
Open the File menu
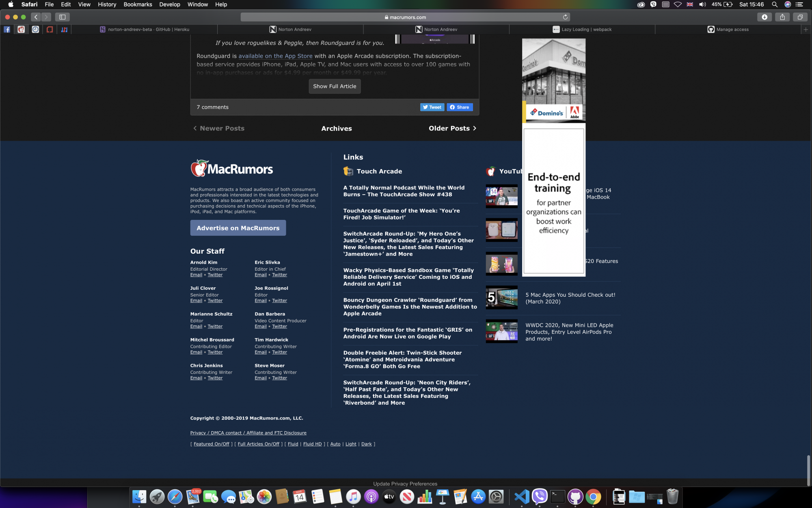49,4
